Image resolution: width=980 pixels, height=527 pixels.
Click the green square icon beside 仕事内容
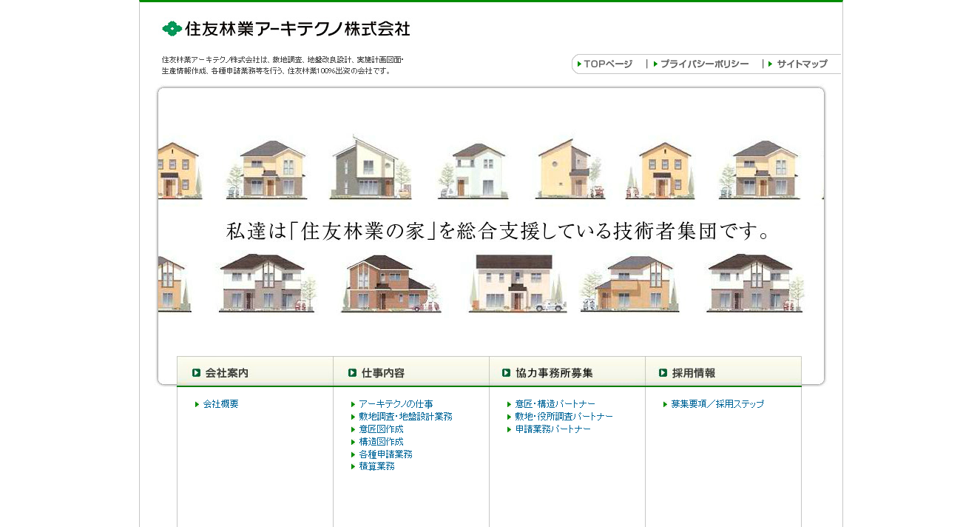(x=353, y=372)
